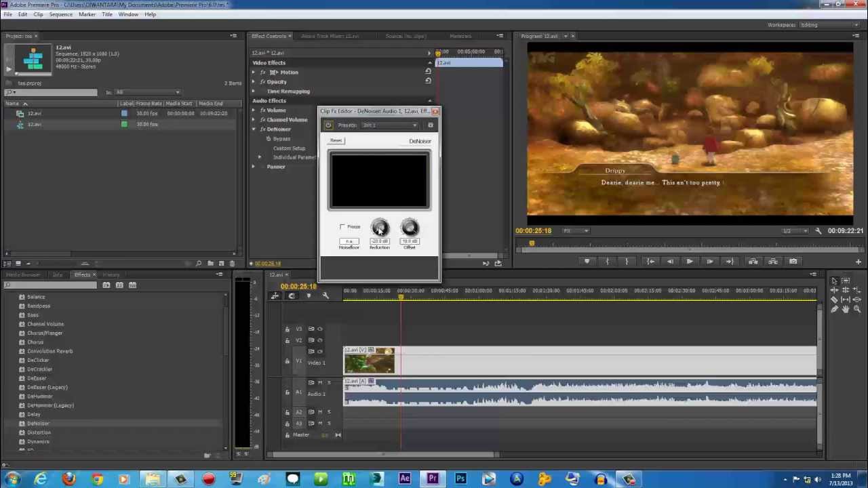Mute the A2 track
868x488 pixels.
point(319,412)
